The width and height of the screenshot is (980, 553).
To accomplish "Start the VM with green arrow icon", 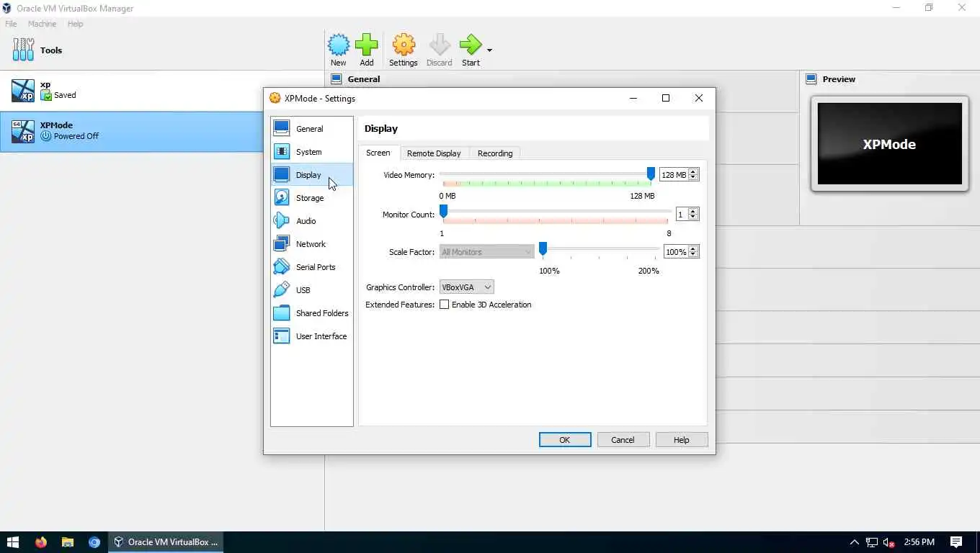I will click(471, 45).
